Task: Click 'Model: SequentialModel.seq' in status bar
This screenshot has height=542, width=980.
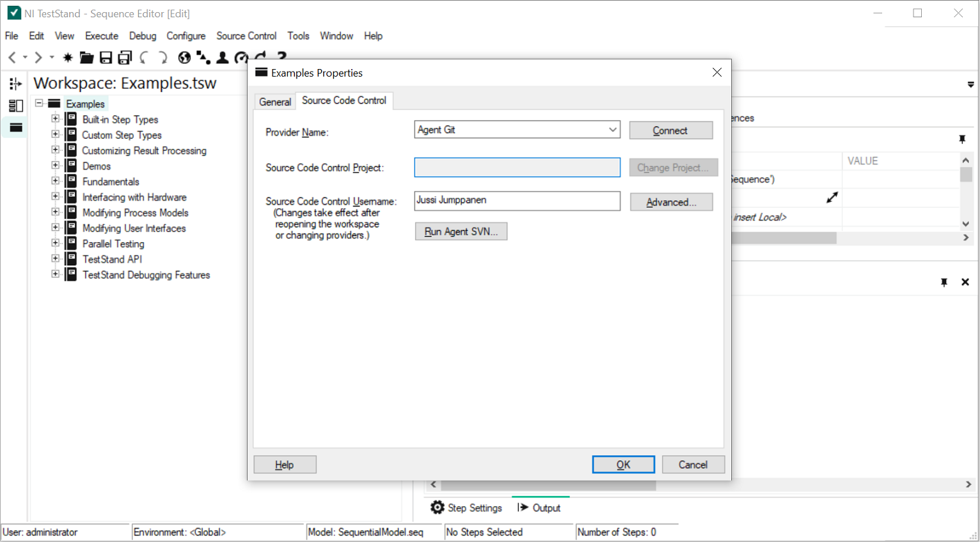Action: coord(366,532)
